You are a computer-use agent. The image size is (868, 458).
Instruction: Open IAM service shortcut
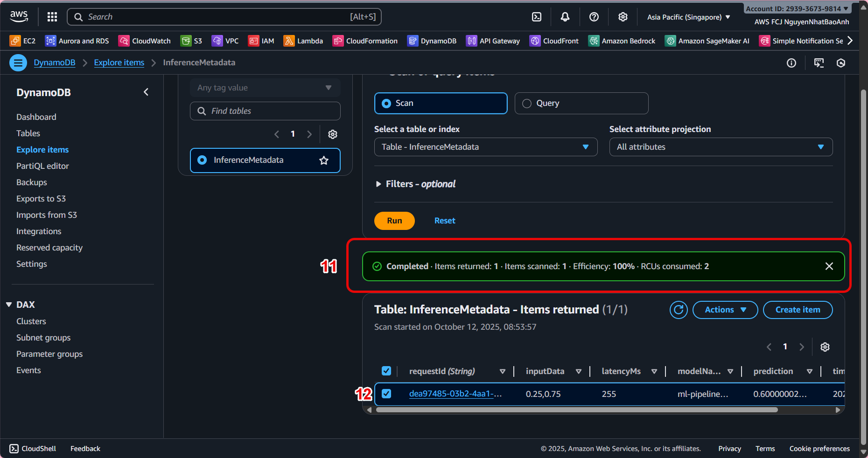pos(261,41)
